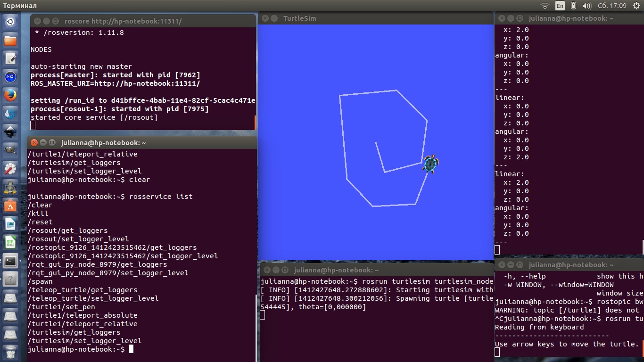
Task: Open the sound volume indicator menu
Action: click(586, 6)
